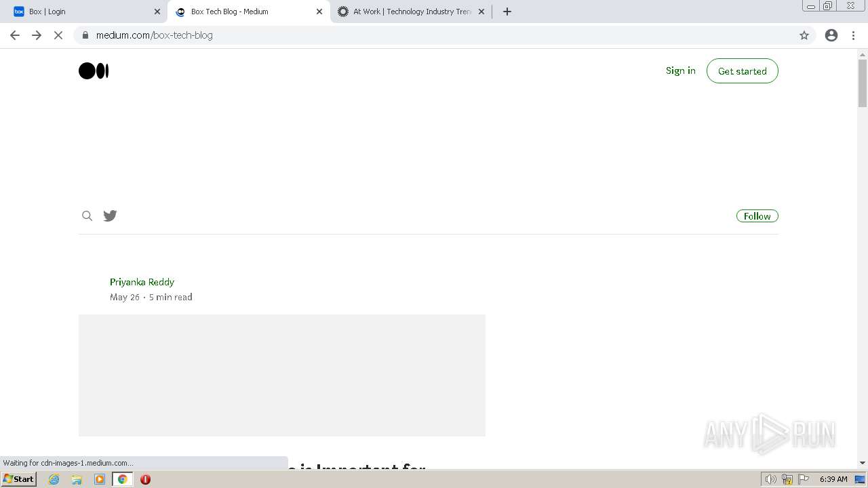868x488 pixels.
Task: Switch to the At Work Technology Industry tab
Action: (412, 12)
